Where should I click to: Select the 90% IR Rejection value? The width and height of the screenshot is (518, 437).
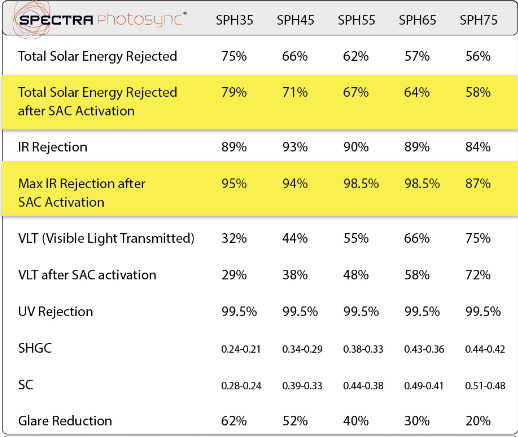pos(356,147)
